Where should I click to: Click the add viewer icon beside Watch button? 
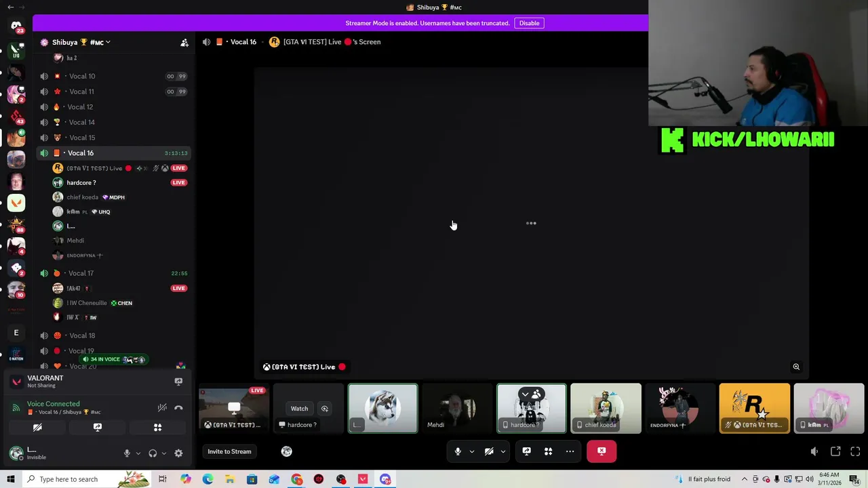(324, 409)
